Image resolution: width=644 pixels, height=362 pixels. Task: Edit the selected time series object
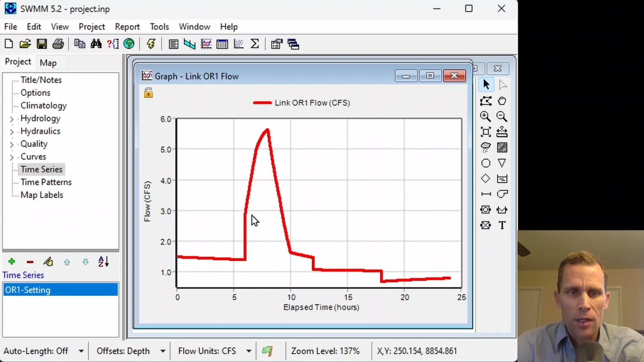coord(48,262)
